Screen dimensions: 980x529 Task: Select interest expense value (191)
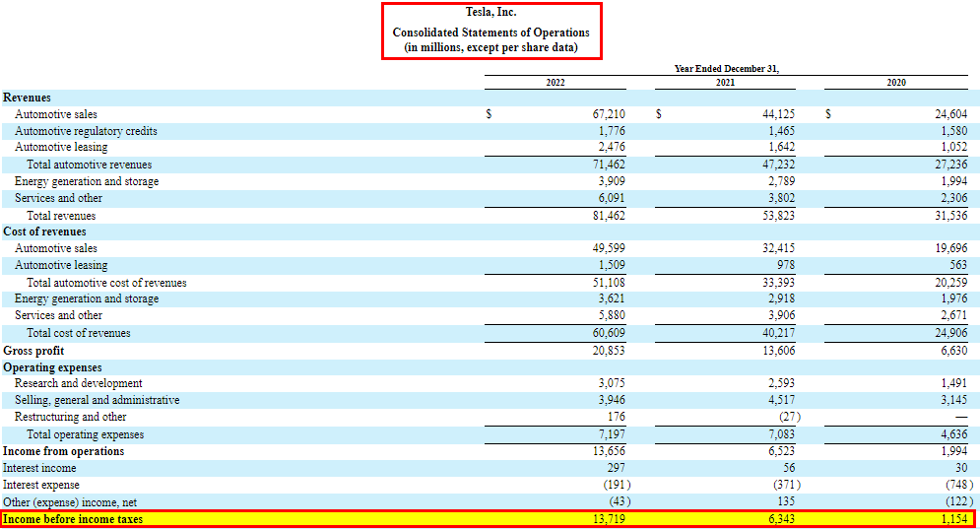617,486
